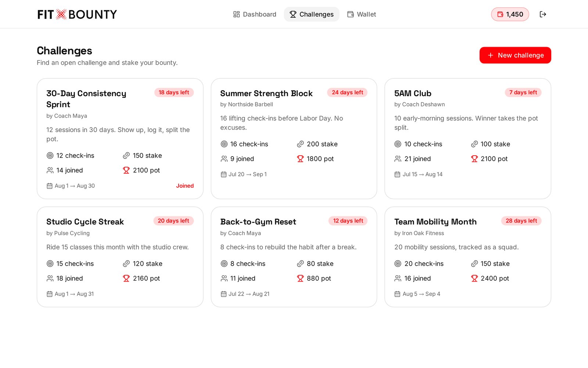Click the calendar icon beside Aug 1 → Aug 31
588x368 pixels.
(50, 294)
